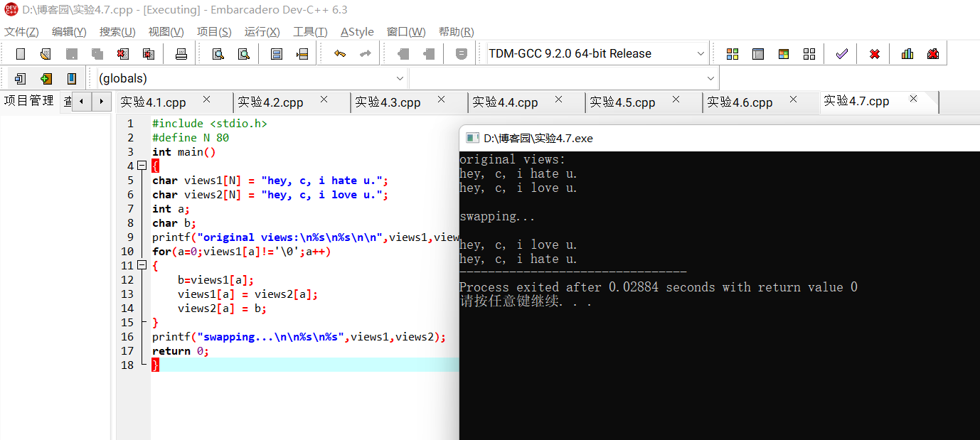Click the Close file icon with red X

(x=123, y=54)
